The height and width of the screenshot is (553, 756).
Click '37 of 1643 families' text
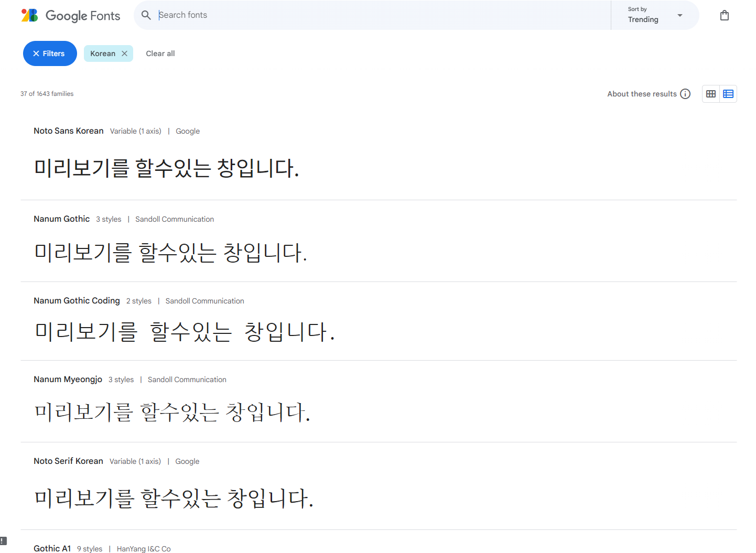click(x=47, y=94)
